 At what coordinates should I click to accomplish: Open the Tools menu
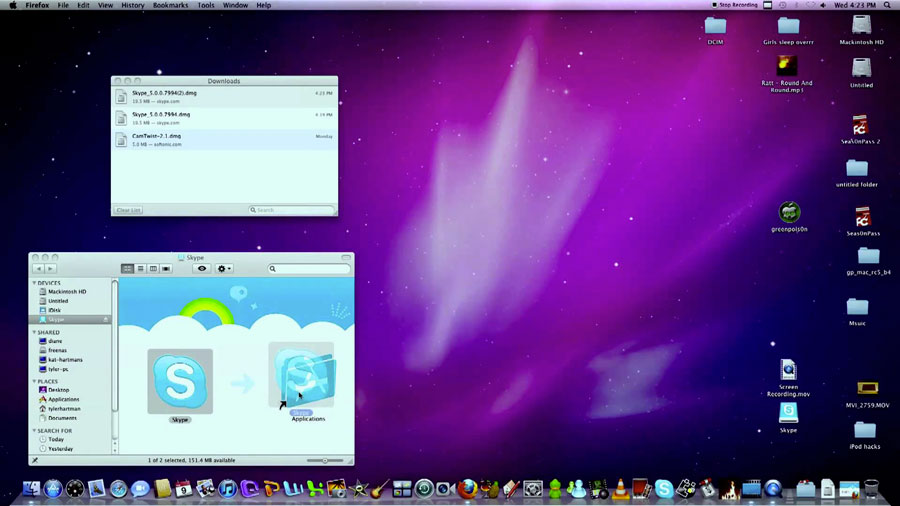(205, 5)
